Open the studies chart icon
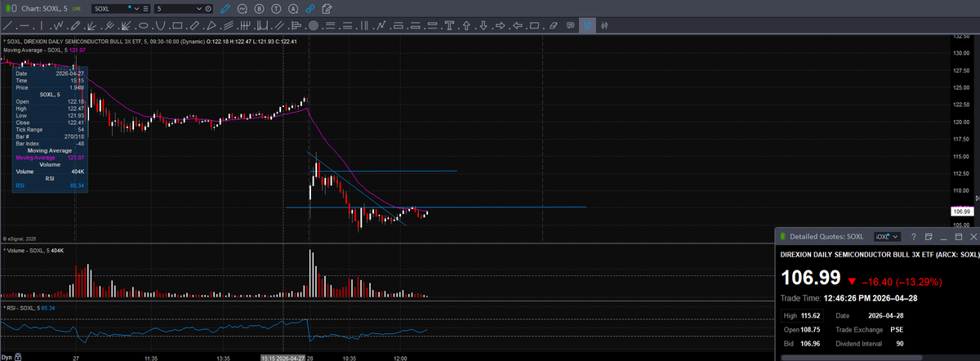The image size is (980, 361). click(242, 8)
